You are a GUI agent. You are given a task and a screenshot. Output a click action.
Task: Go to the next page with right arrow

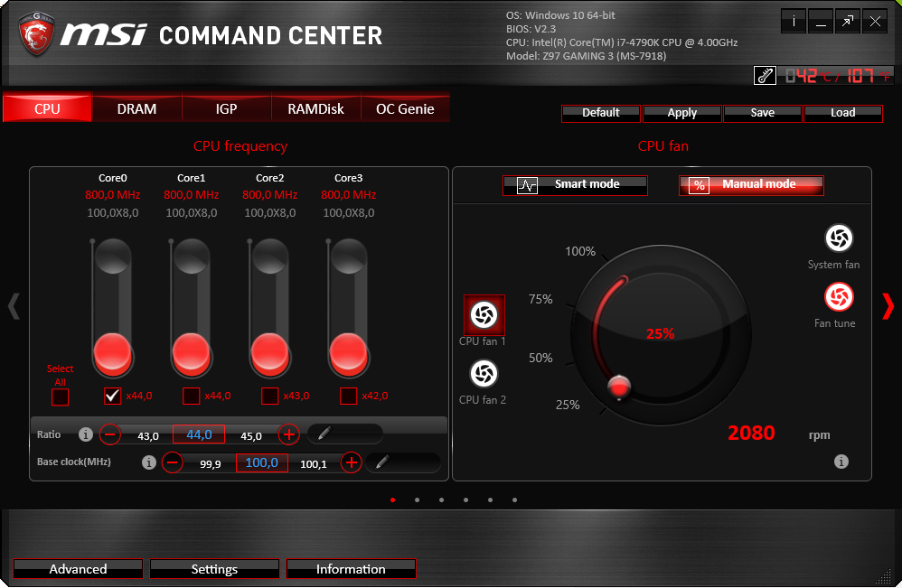click(x=888, y=306)
